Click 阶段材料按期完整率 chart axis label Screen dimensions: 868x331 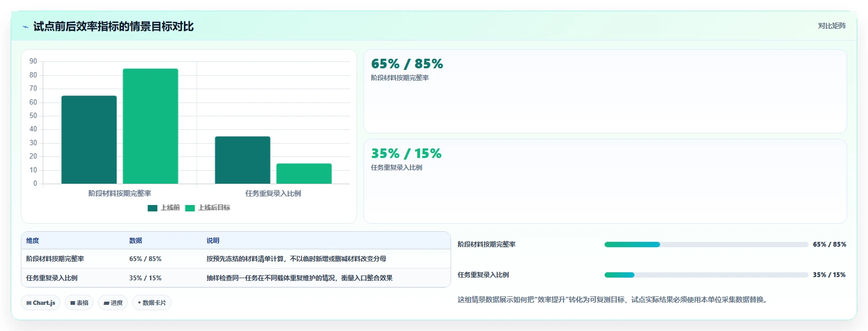120,193
